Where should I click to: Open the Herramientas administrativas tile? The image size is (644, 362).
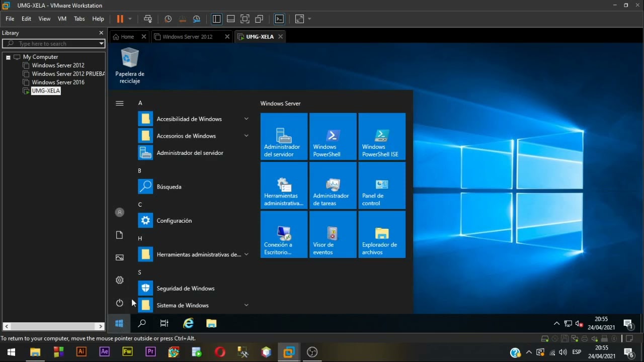click(284, 186)
